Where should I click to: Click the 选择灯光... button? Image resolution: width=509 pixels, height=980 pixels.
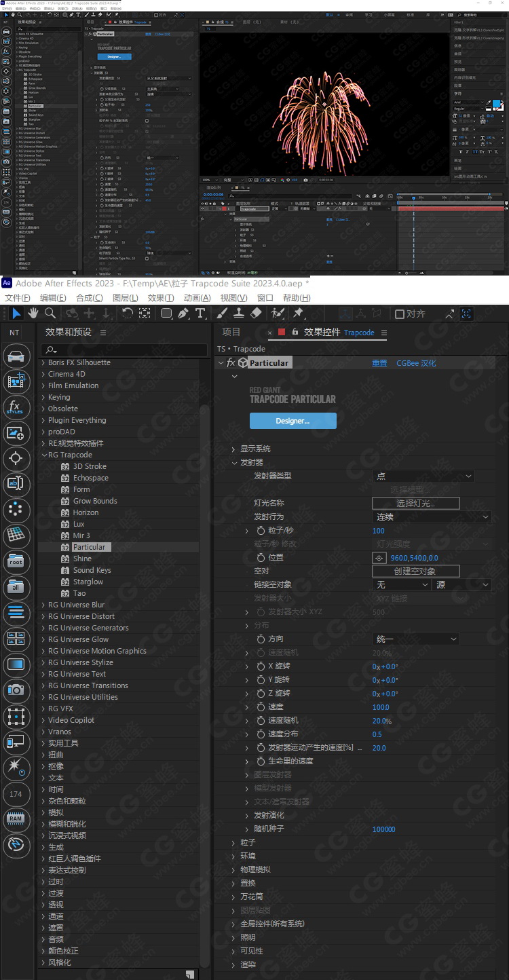coord(415,504)
